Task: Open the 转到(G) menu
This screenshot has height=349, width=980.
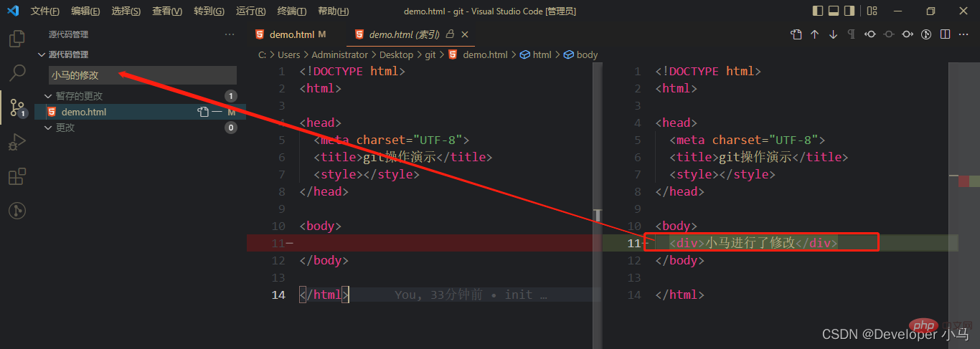Action: point(209,11)
